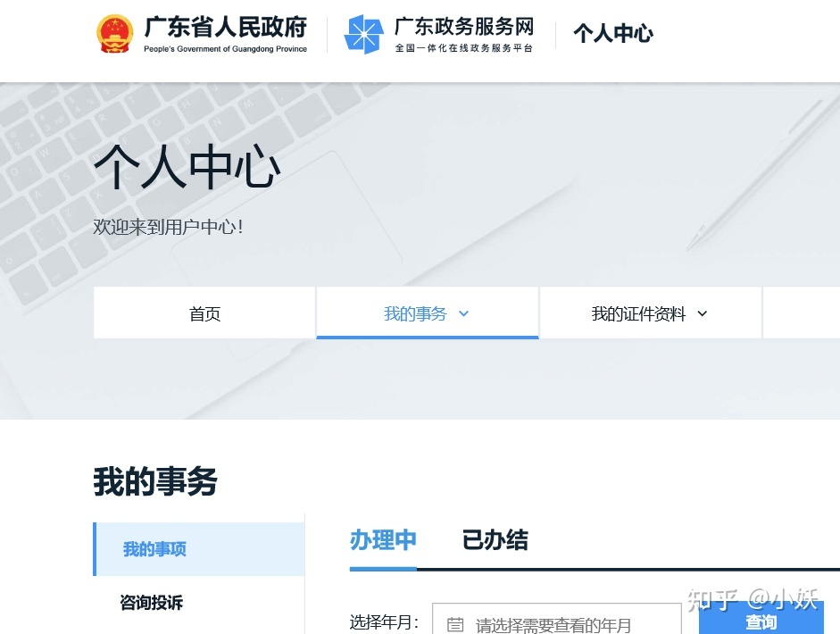Go to the 首页 tab
Screen dimensions: 840x634
click(x=204, y=313)
